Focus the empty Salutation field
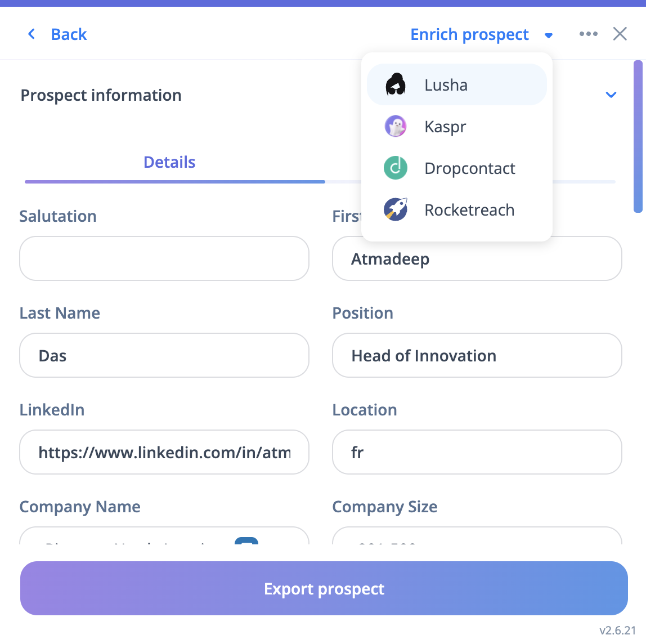The width and height of the screenshot is (646, 644). [x=164, y=258]
